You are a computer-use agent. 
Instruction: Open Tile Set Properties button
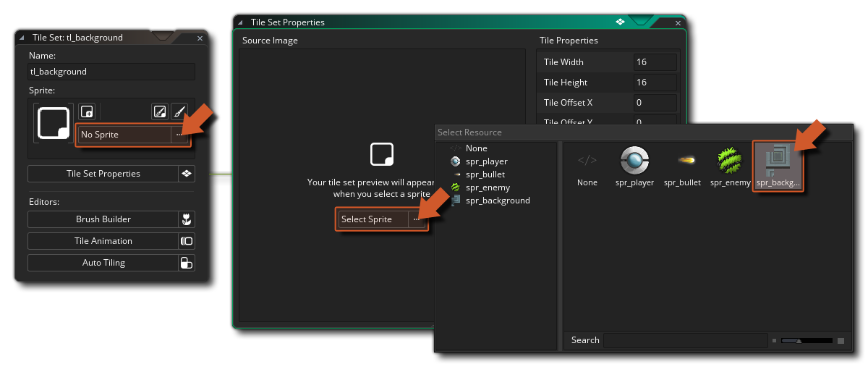click(103, 174)
